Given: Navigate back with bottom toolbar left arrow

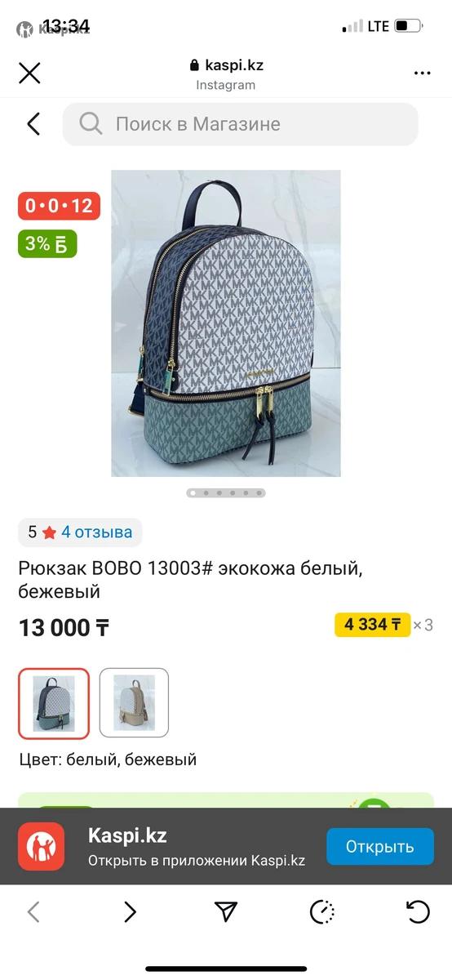Looking at the screenshot, I should click(x=33, y=912).
